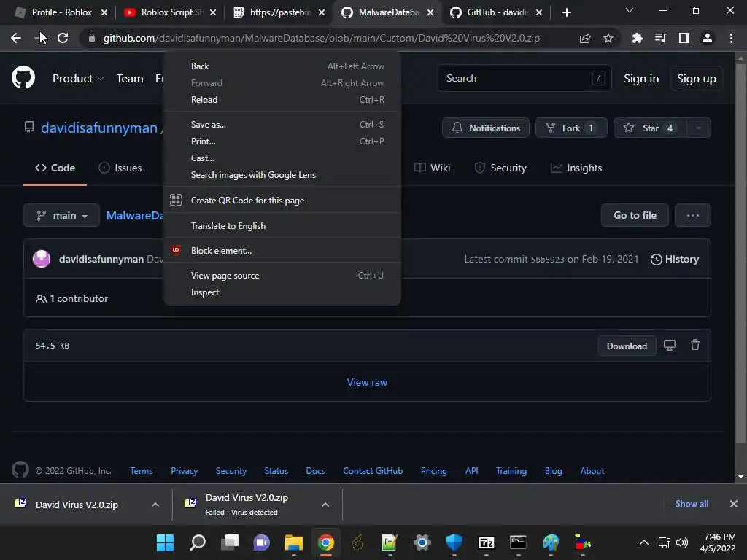The width and height of the screenshot is (747, 560).
Task: Bookmark this page with the star icon
Action: [608, 38]
